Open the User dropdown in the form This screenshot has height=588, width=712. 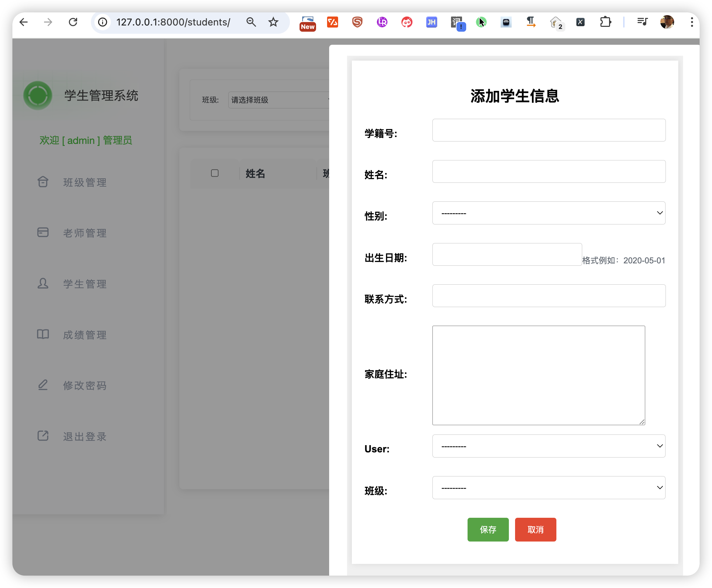click(x=549, y=446)
